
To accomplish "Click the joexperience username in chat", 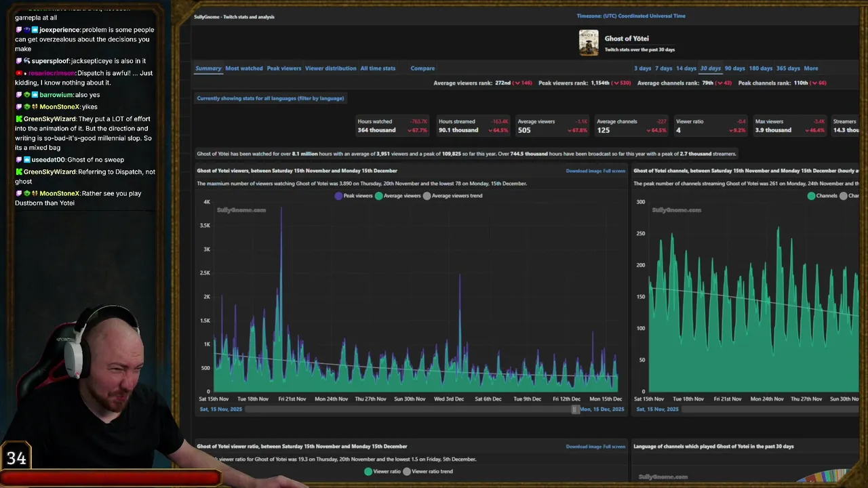I will coord(60,30).
